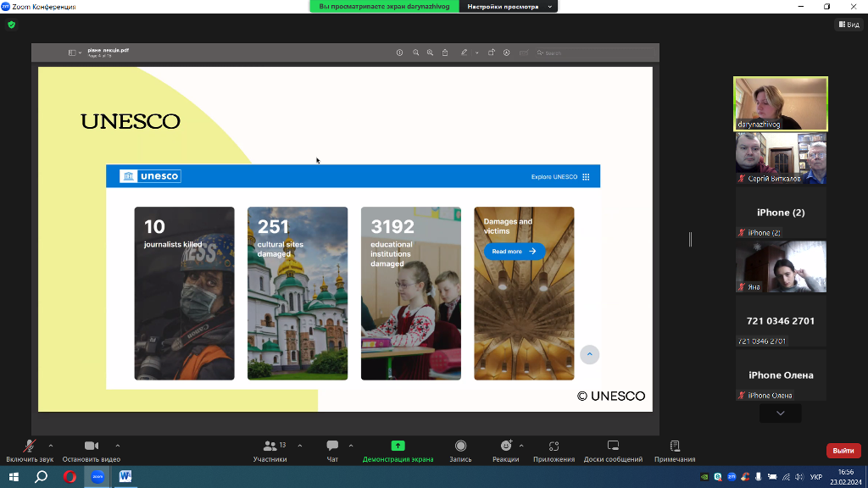Start Демонстрация экрана screen share
The width and height of the screenshot is (868, 488).
[x=398, y=451]
